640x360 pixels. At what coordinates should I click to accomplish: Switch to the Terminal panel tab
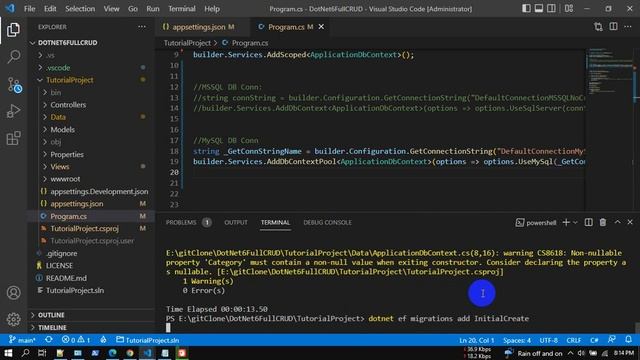[x=276, y=222]
